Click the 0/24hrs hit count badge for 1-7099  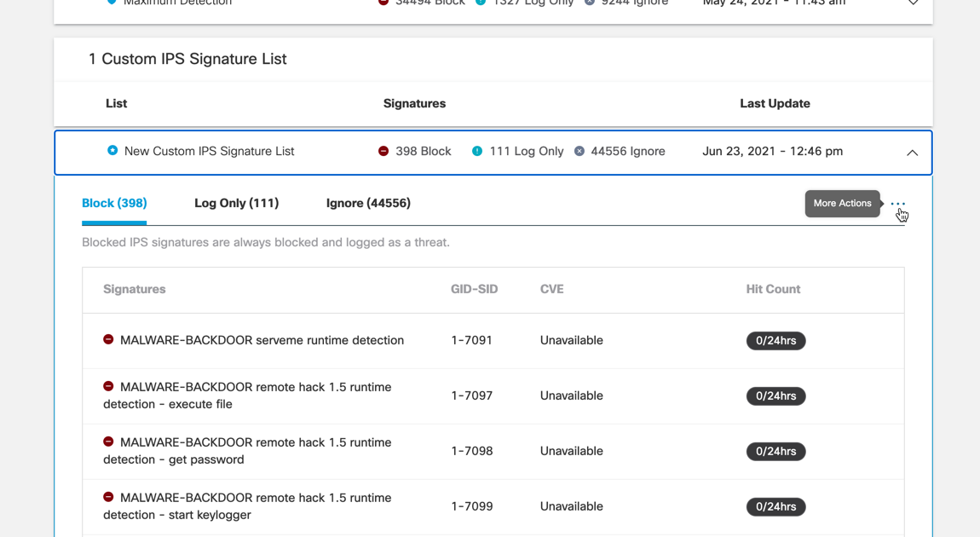[775, 507]
